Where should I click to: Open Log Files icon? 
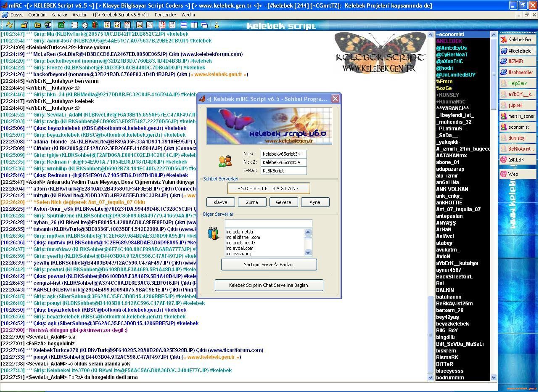[150, 25]
